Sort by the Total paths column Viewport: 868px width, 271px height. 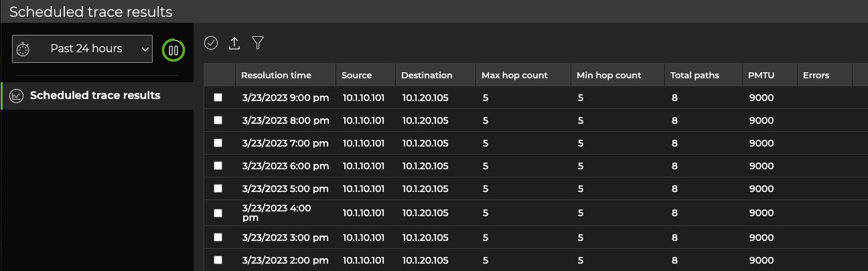click(695, 76)
